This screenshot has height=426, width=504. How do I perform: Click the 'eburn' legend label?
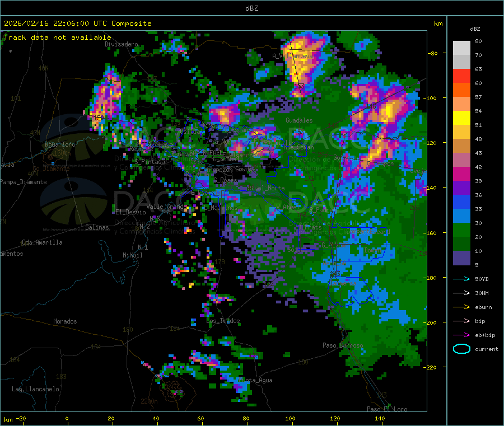483,307
